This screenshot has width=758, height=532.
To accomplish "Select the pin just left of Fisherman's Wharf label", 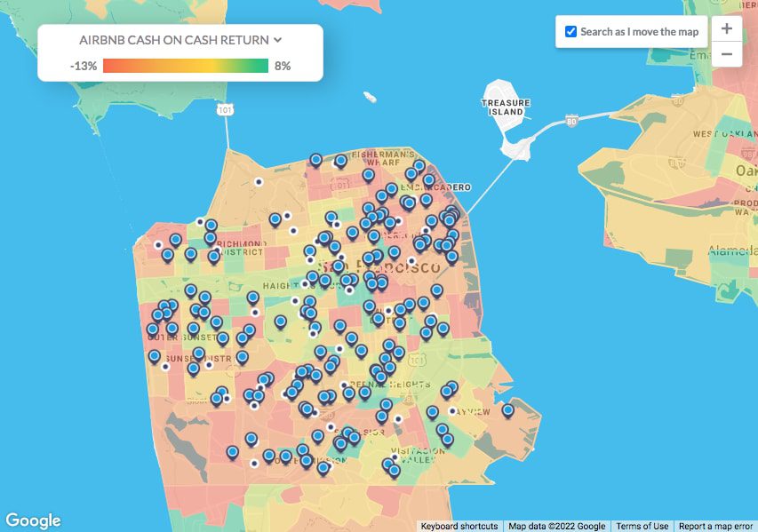I will (340, 161).
